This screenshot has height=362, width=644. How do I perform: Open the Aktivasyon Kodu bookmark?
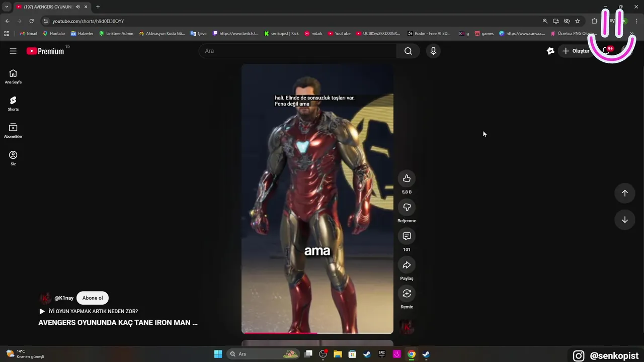coord(162,34)
